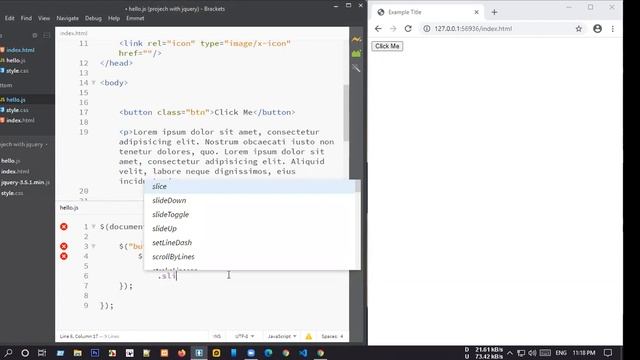Select index.html in top working files

click(20, 50)
